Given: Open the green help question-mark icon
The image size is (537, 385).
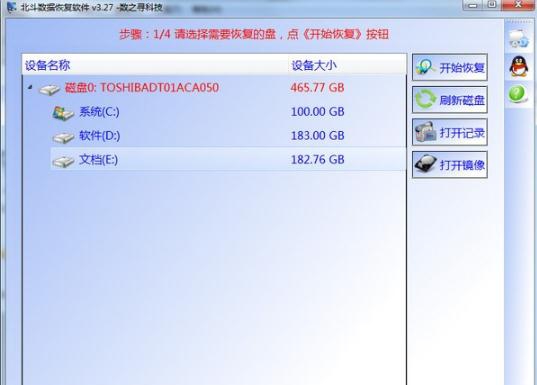Looking at the screenshot, I should 517,94.
